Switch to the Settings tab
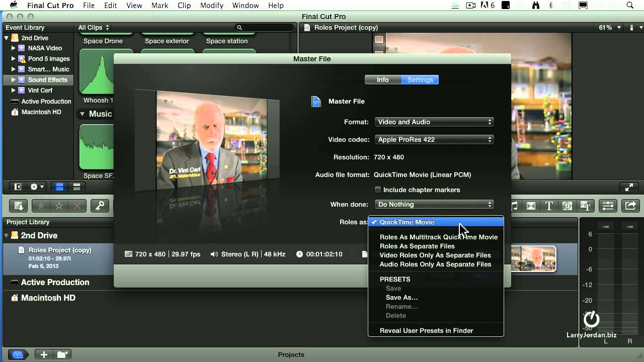This screenshot has height=362, width=644. point(420,79)
